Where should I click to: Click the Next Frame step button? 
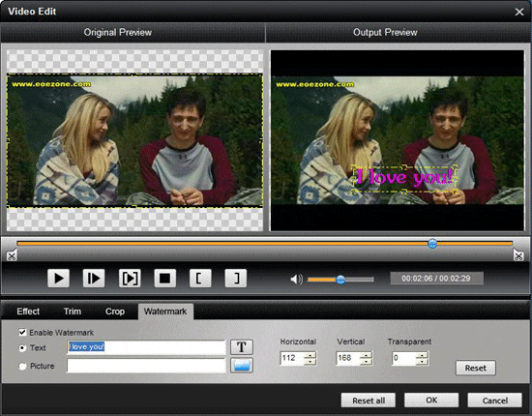click(x=94, y=279)
